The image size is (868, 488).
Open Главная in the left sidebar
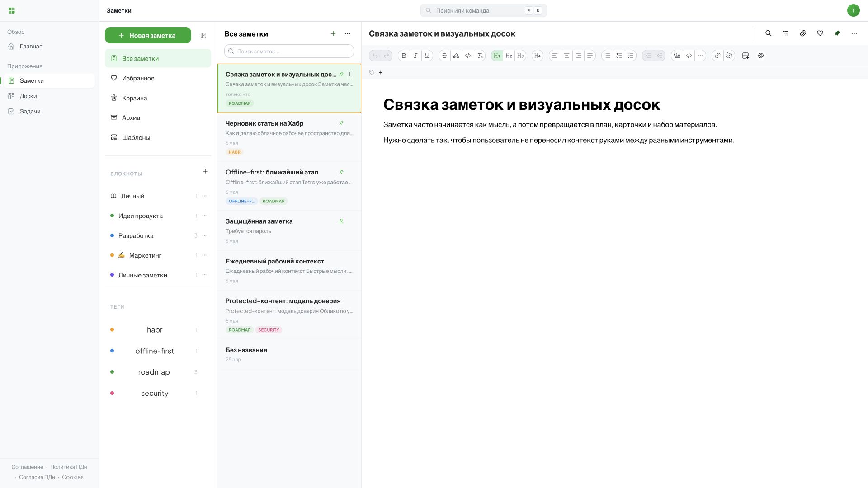tap(47, 47)
